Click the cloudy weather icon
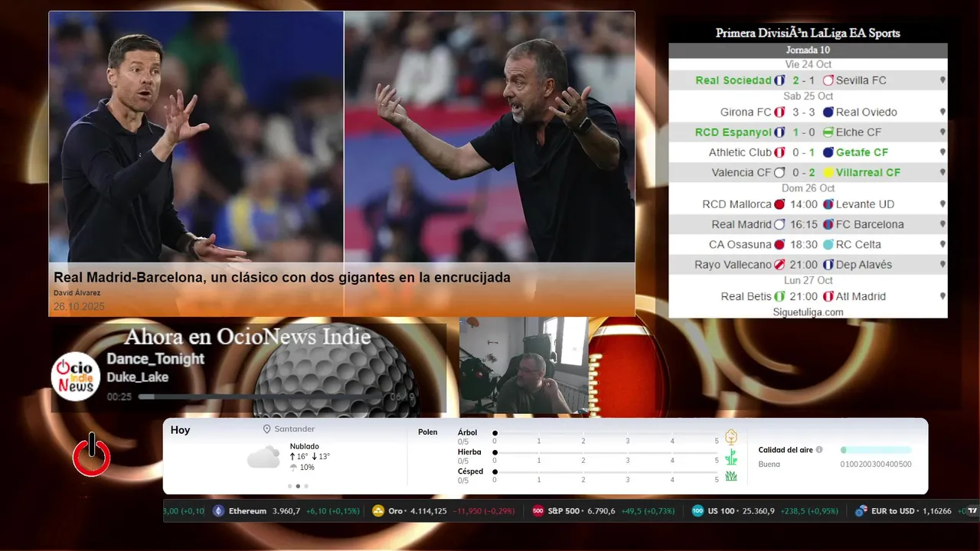The height and width of the screenshot is (551, 980). pos(263,457)
